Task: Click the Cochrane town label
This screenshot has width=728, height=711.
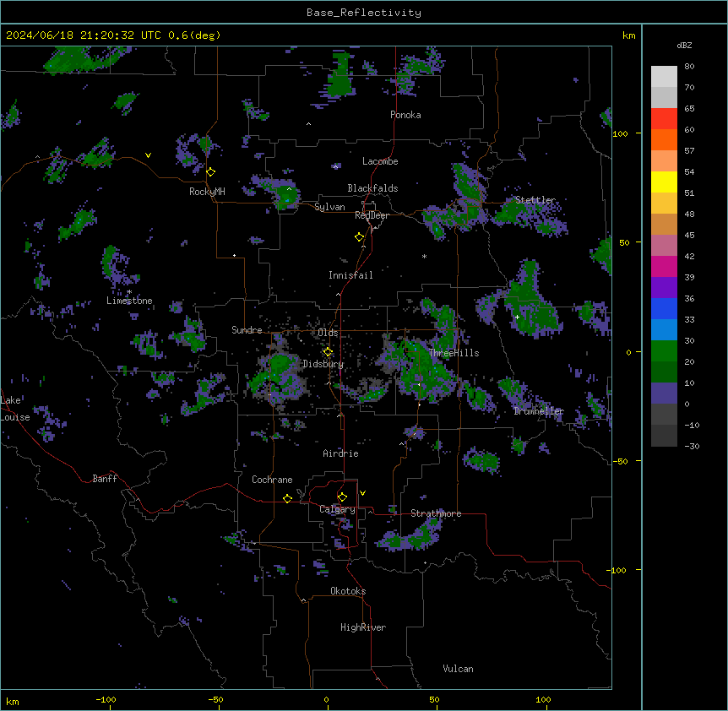Action: click(272, 480)
